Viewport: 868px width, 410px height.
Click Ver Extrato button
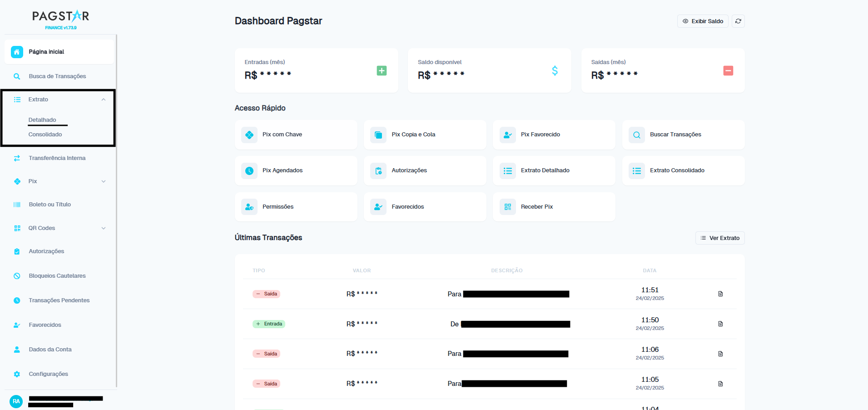point(720,238)
